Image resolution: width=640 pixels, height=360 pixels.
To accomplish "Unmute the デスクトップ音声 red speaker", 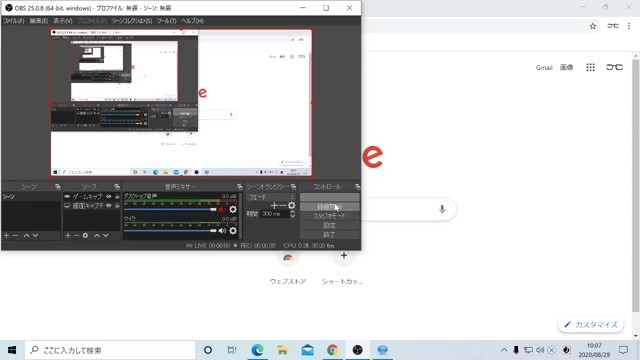I will point(222,209).
